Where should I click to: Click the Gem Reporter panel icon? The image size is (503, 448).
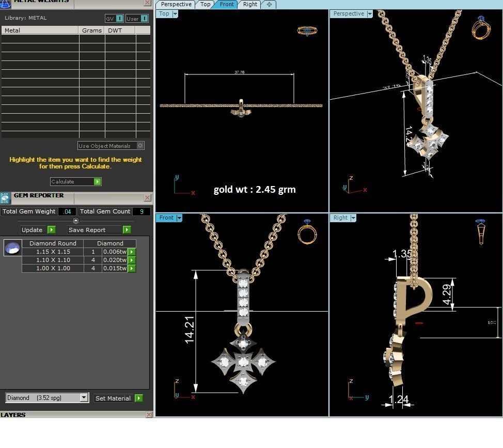point(6,198)
